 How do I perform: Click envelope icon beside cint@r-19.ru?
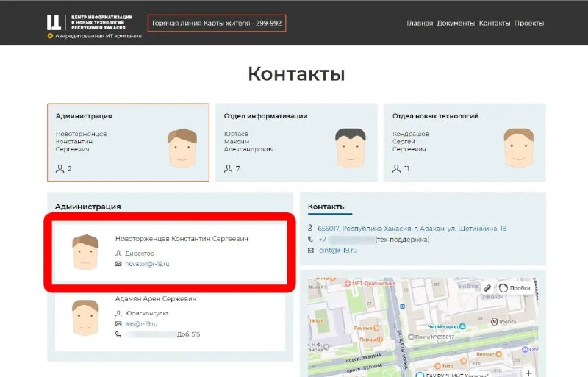311,250
